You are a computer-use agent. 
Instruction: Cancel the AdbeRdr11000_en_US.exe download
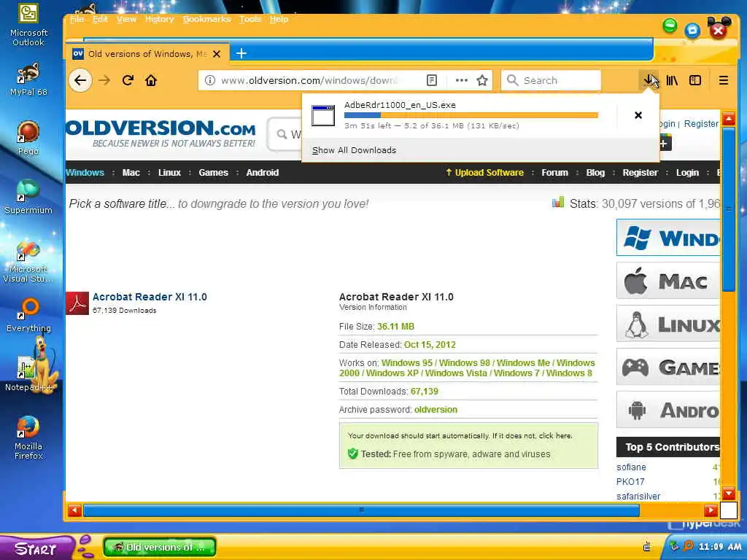click(x=638, y=115)
